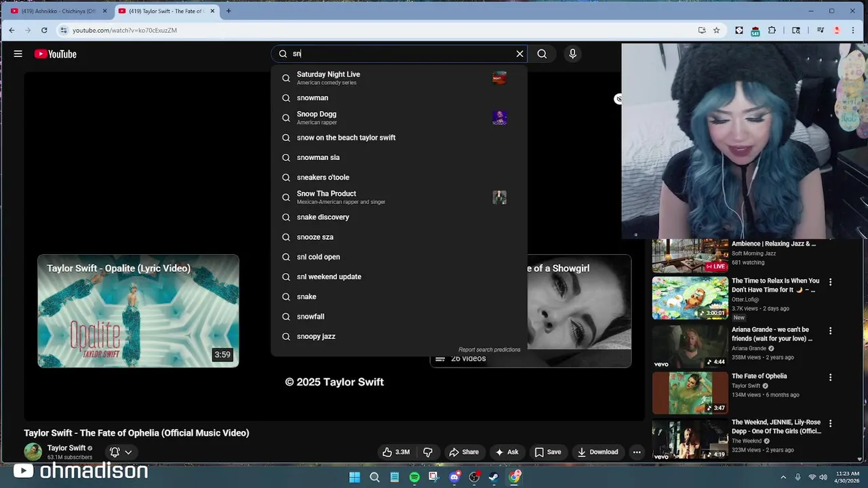The height and width of the screenshot is (488, 868).
Task: Select snow on the beach taylor swift
Action: (399, 138)
